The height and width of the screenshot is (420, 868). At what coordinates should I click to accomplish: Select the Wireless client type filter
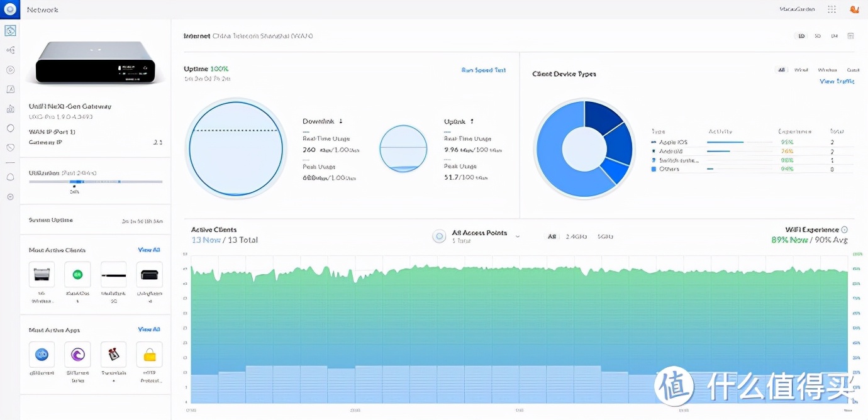(x=827, y=70)
